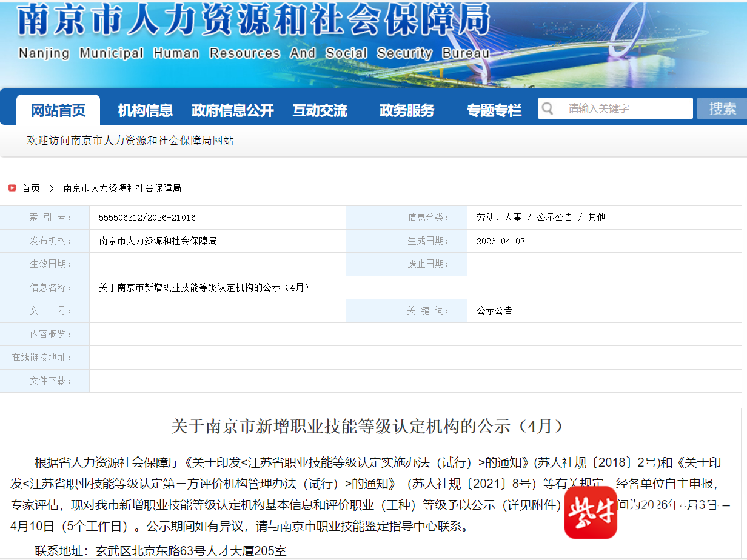Open the 网站首页 navigation tab
This screenshot has height=560, width=747.
[58, 110]
